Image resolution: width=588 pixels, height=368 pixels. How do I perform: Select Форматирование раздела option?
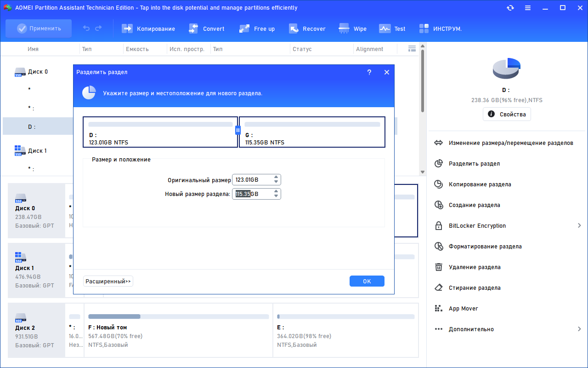click(485, 247)
